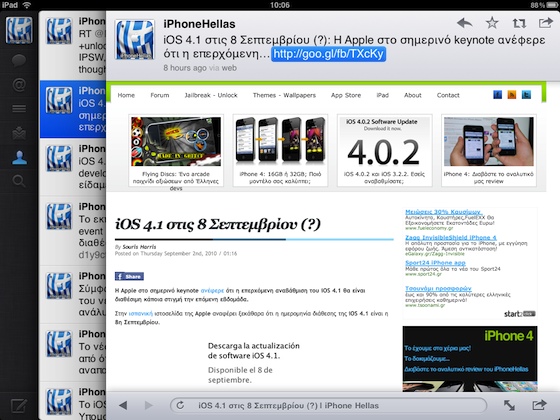Image resolution: width=560 pixels, height=420 pixels.
Task: Tap the browser address bar title field
Action: pyautogui.click(x=329, y=405)
